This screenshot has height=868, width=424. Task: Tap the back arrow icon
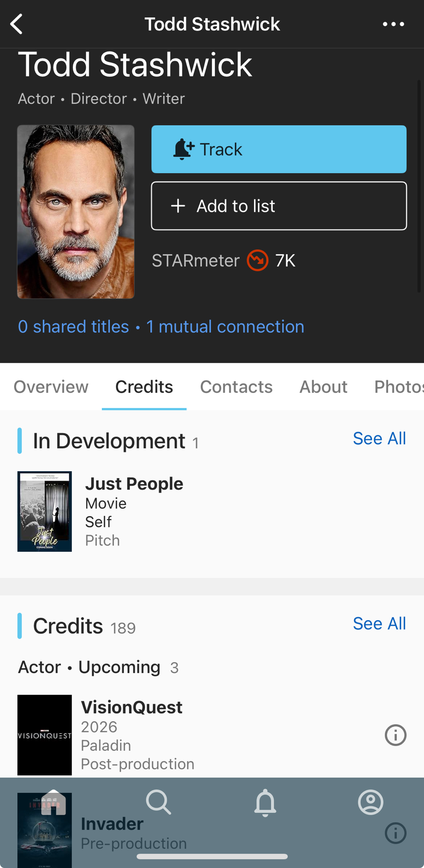(17, 24)
